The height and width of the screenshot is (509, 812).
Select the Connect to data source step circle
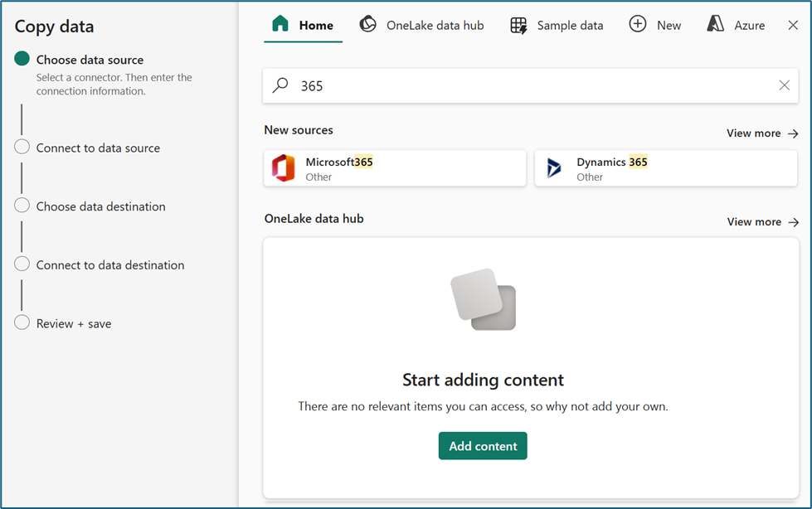[22, 147]
